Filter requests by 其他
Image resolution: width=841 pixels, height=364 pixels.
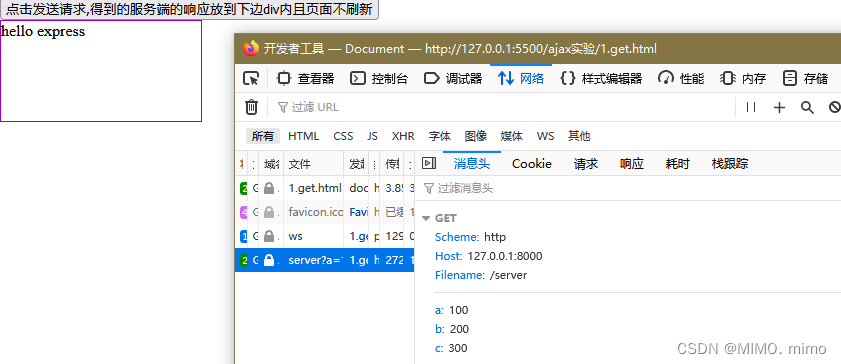point(579,136)
